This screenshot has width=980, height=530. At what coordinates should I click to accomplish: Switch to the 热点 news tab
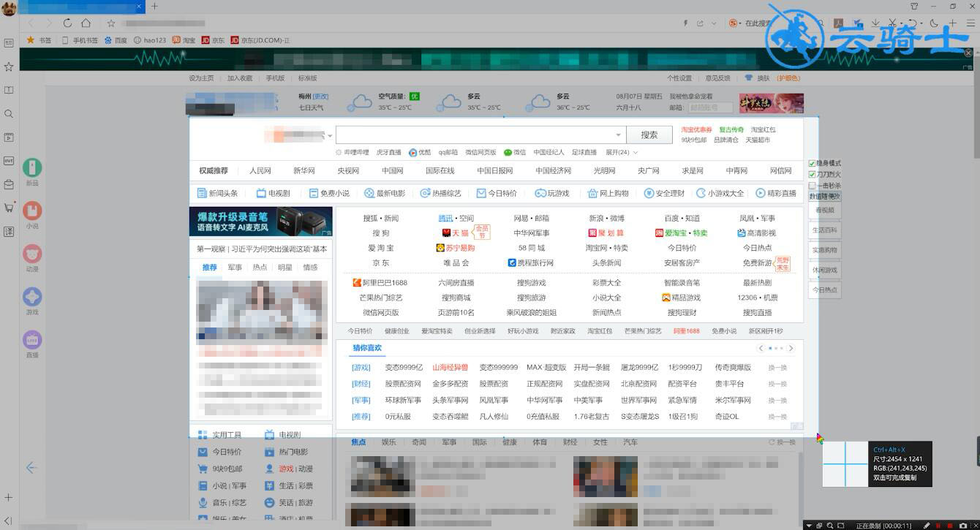click(260, 268)
